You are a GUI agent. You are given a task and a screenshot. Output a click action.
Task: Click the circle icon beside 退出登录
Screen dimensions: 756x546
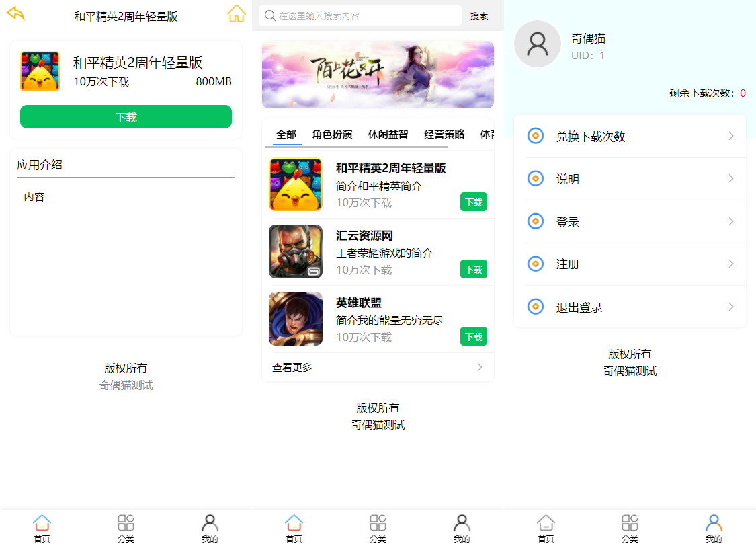click(535, 307)
